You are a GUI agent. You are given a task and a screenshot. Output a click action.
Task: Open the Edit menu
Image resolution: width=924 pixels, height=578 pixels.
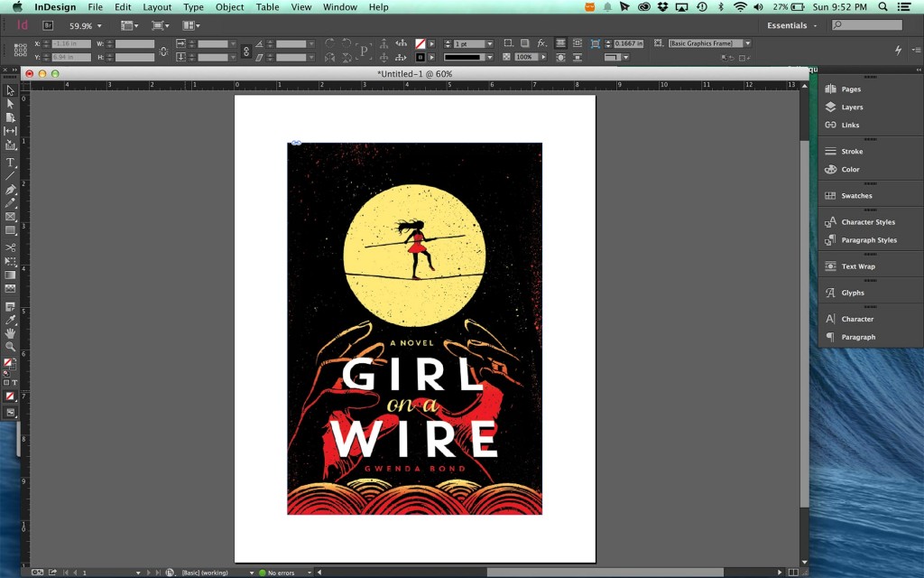tap(123, 7)
